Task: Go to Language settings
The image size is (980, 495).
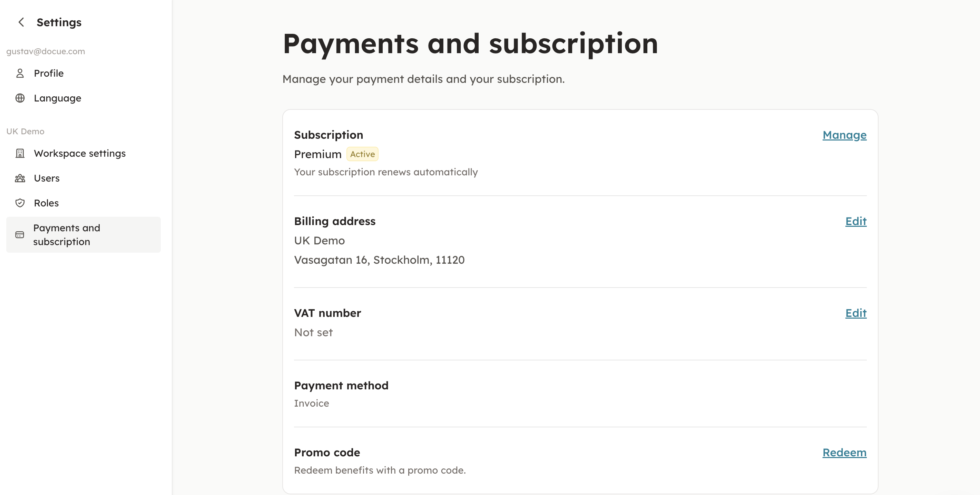Action: [57, 98]
